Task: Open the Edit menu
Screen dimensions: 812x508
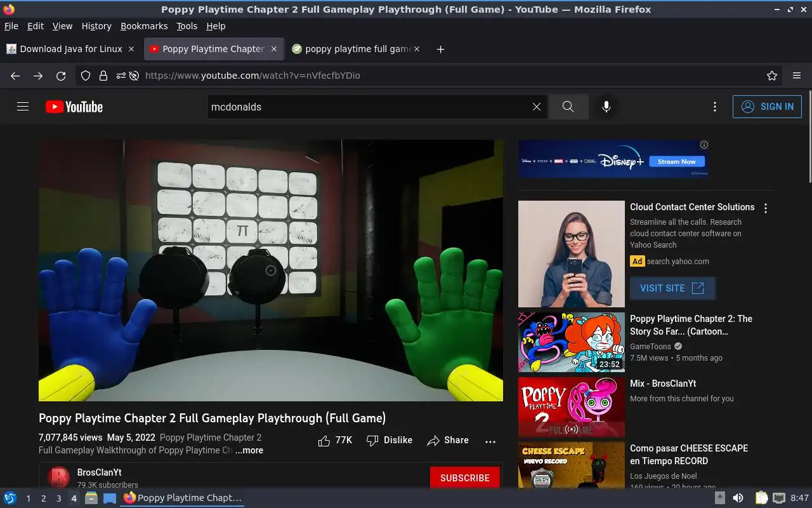Action: coord(36,26)
